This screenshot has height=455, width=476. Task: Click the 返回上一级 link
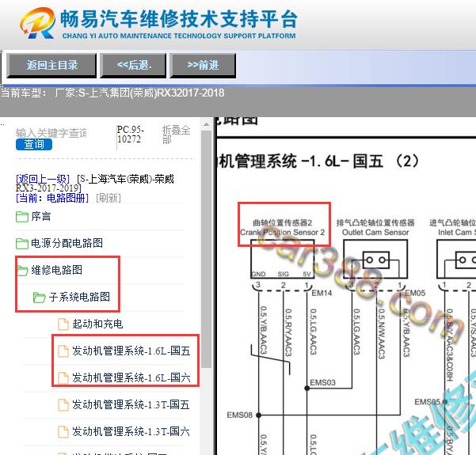43,179
